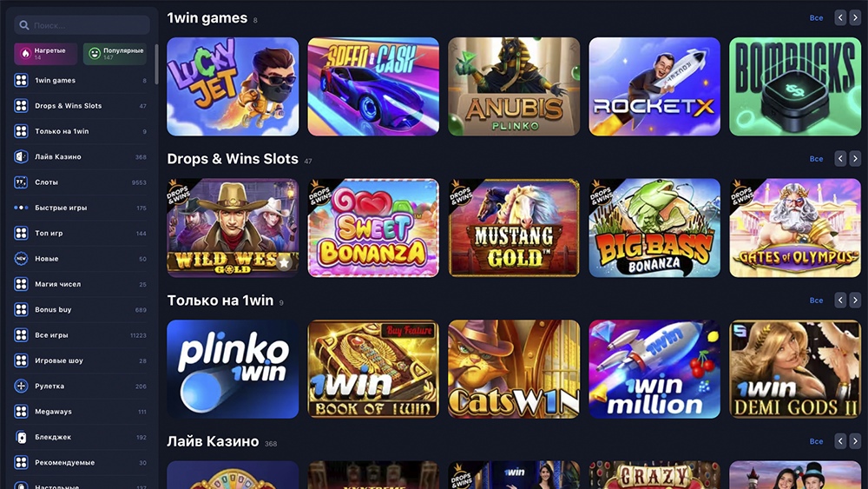868x489 pixels.
Task: Click the sidebar vertical scrollbar
Action: coord(156,63)
